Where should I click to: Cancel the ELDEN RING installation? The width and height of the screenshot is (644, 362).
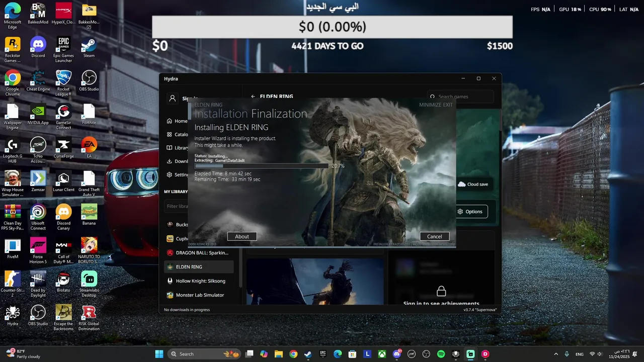tap(434, 236)
